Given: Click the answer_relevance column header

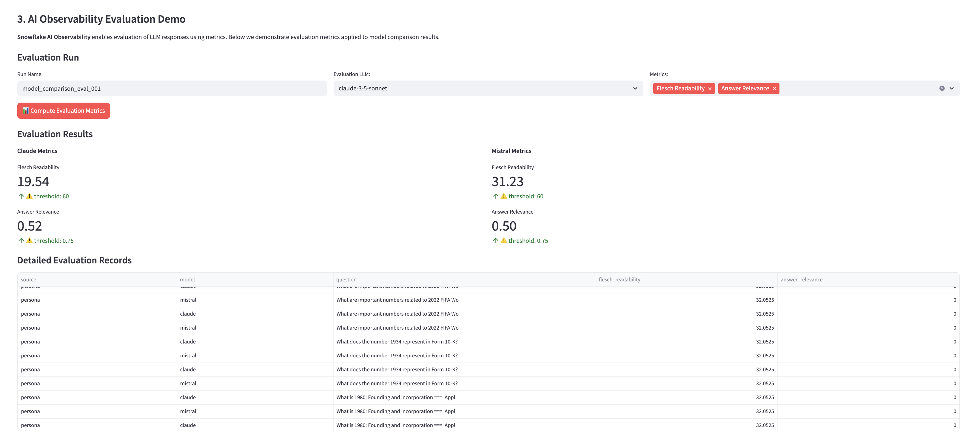Looking at the screenshot, I should pyautogui.click(x=801, y=280).
